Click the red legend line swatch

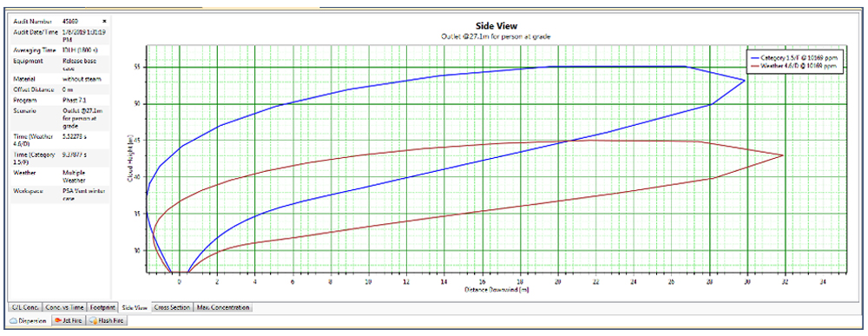[755, 66]
